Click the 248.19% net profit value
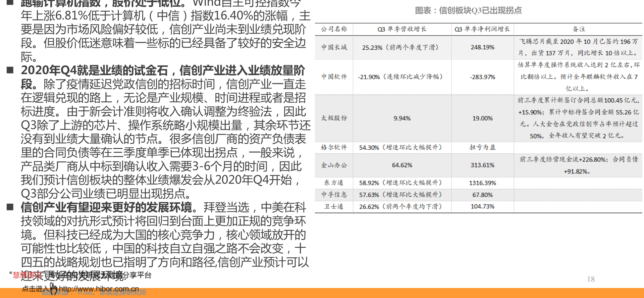The width and height of the screenshot is (644, 298). click(x=482, y=47)
